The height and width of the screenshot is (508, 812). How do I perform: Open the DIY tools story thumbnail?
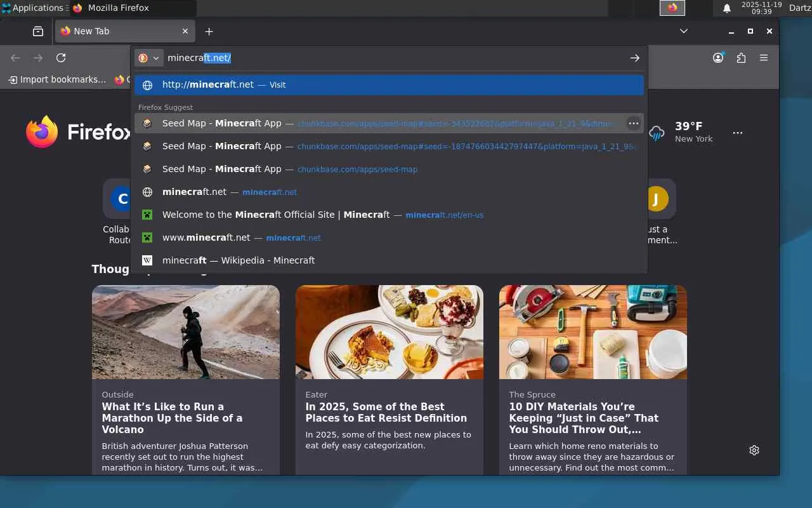pos(593,332)
